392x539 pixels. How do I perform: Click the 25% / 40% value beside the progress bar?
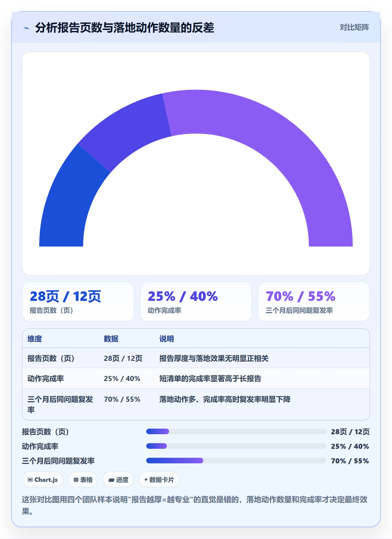tap(350, 446)
